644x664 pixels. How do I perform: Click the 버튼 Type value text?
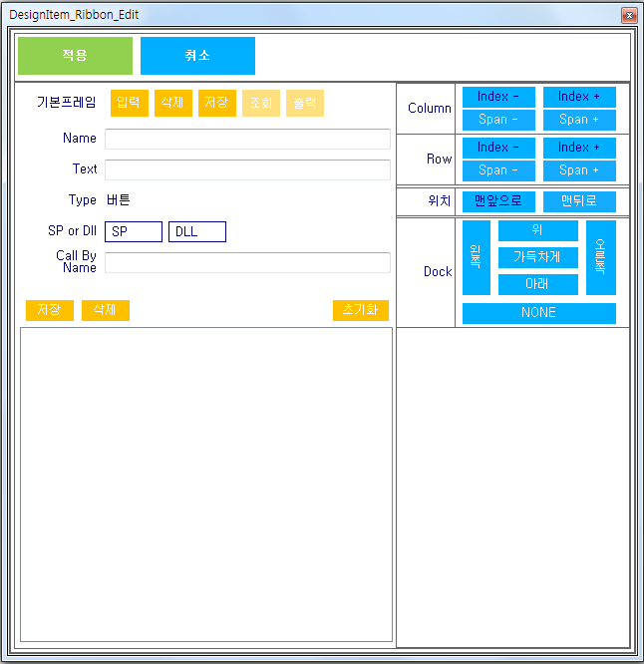point(118,199)
